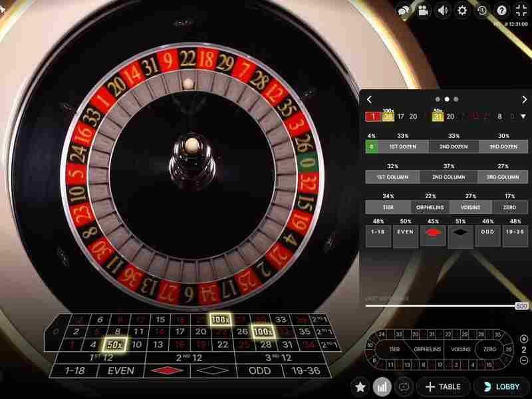Bet on 2nd 12 dozen
Viewport: 532px width, 399px height.
(190, 358)
